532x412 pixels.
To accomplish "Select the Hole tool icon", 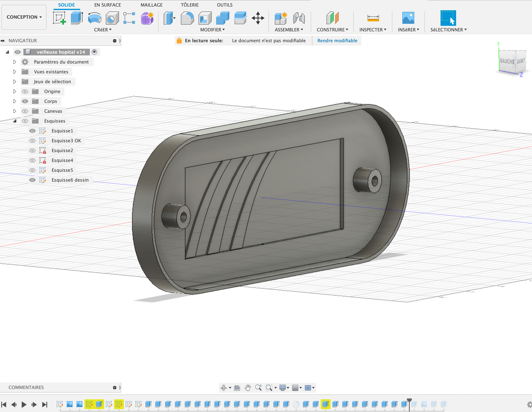I will [112, 18].
